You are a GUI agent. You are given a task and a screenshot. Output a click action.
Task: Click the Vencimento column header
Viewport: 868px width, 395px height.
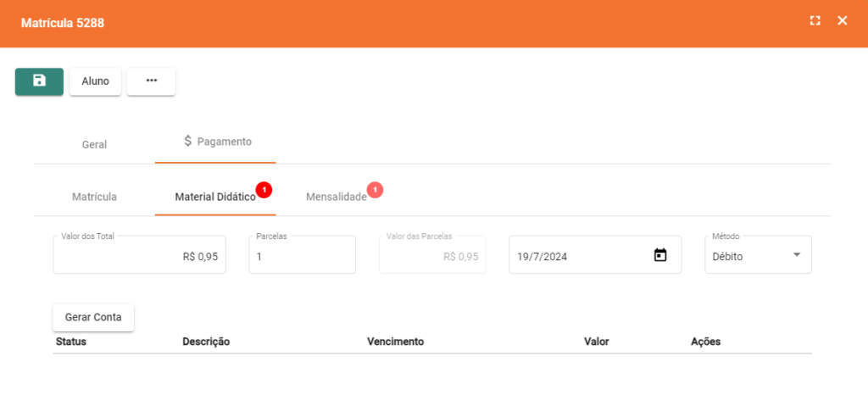point(395,342)
